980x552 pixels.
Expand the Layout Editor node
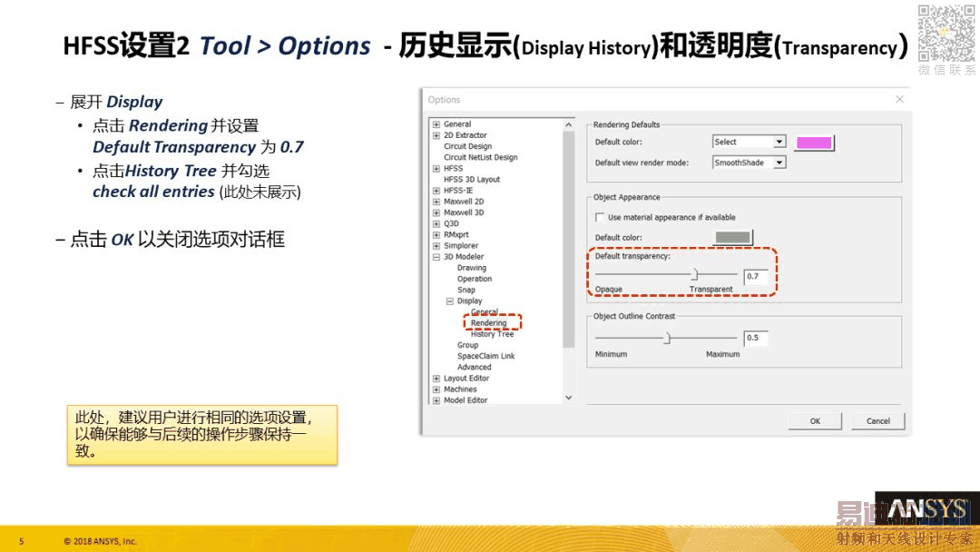[x=436, y=379]
